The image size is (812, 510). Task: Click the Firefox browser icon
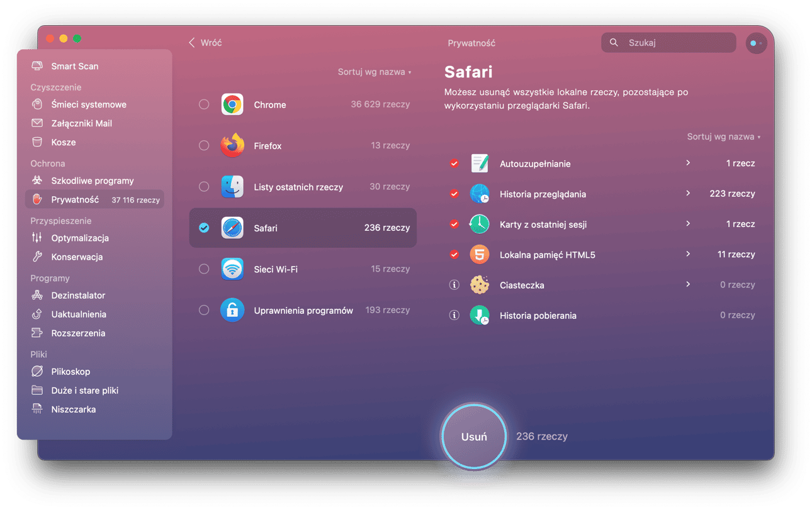coord(232,145)
